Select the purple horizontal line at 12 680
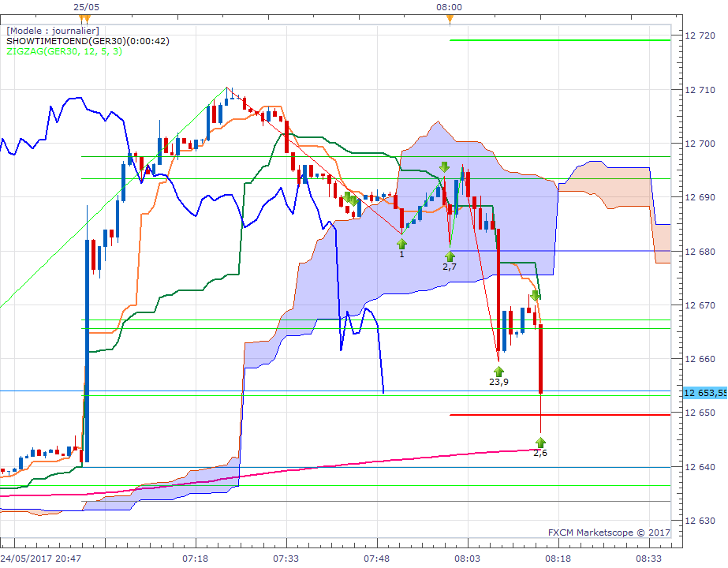728x568 pixels. coord(560,251)
